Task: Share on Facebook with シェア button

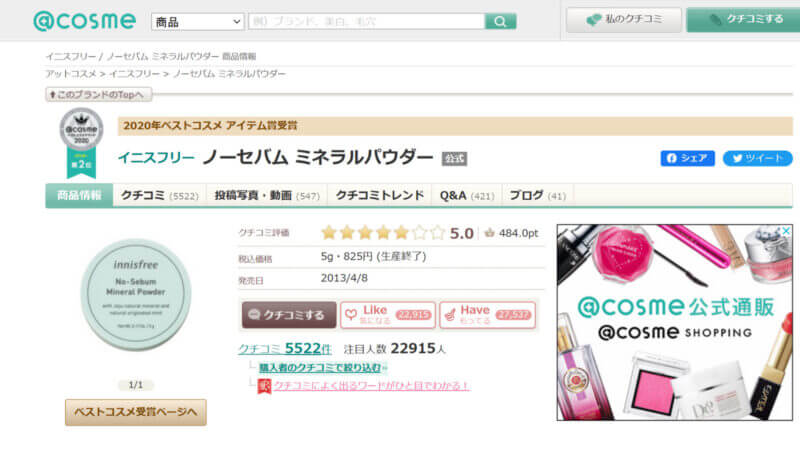Action: point(687,158)
